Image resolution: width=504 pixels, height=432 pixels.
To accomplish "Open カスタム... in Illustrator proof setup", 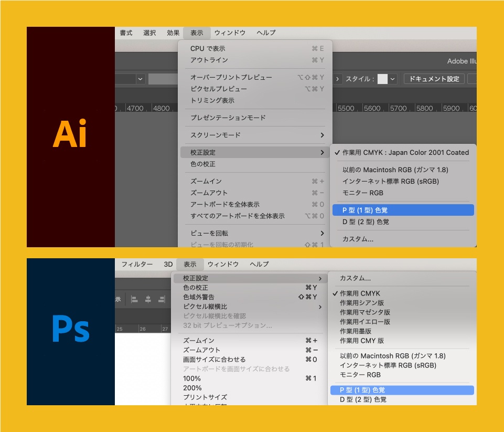I will (x=403, y=239).
